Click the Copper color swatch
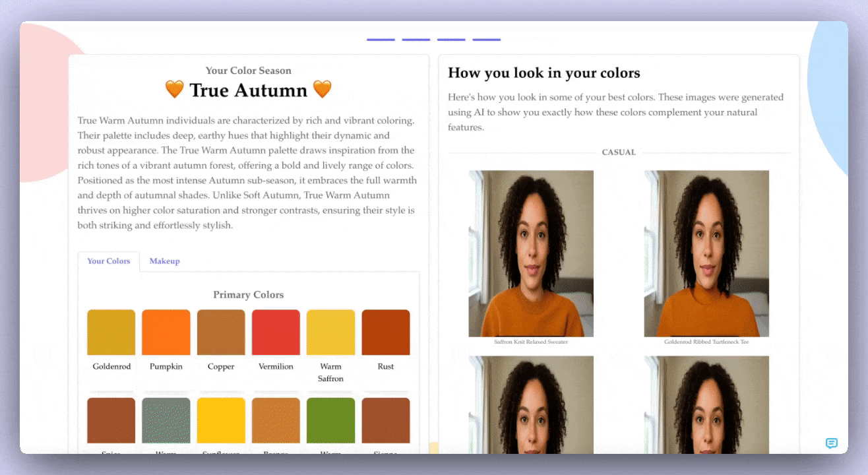The width and height of the screenshot is (868, 475). [x=221, y=332]
